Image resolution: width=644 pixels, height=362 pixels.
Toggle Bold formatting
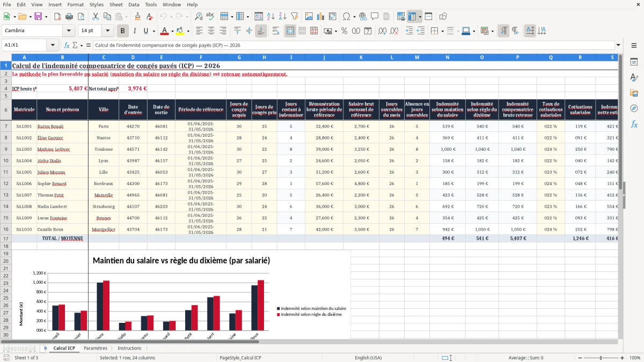point(122,31)
